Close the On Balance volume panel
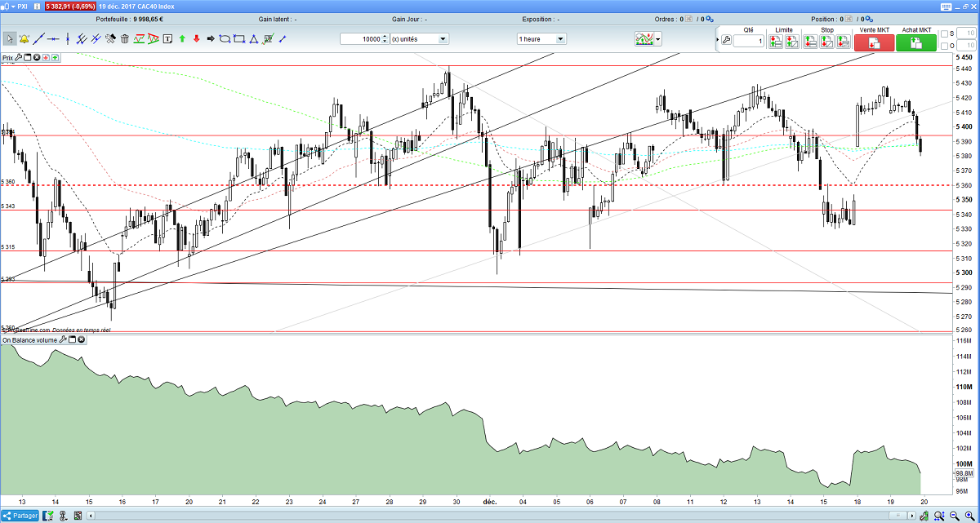 (82, 339)
